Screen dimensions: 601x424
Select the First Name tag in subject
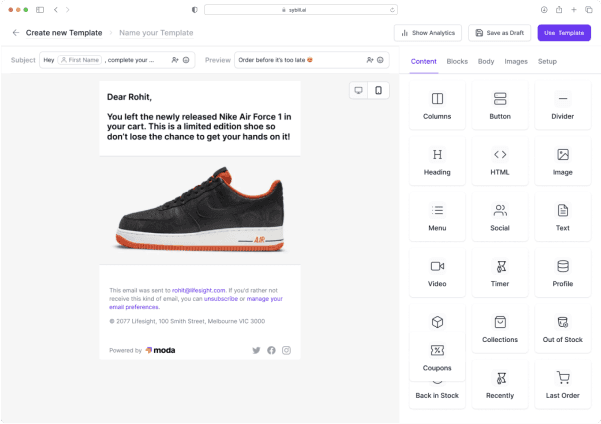pos(80,60)
